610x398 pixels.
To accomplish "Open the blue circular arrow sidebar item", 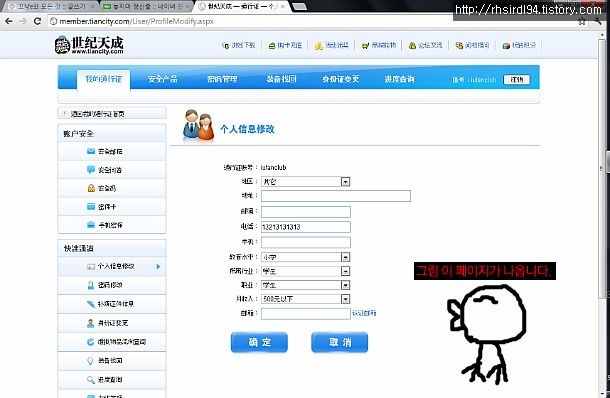I will pyautogui.click(x=112, y=342).
